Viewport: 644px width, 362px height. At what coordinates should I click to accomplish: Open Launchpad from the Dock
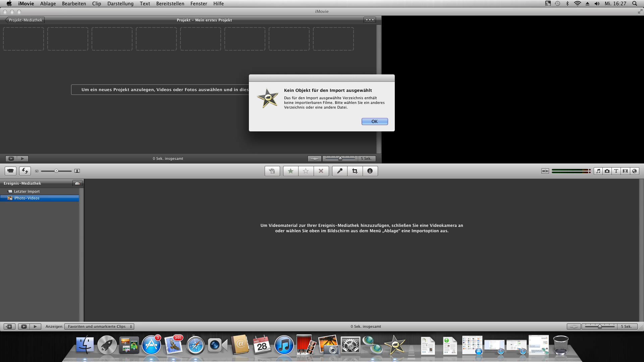coord(107,345)
